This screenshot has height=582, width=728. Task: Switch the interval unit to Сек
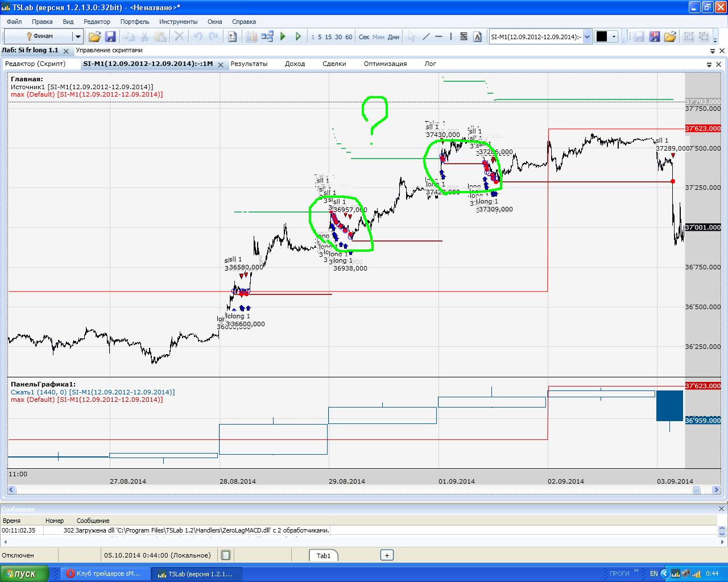pos(364,37)
